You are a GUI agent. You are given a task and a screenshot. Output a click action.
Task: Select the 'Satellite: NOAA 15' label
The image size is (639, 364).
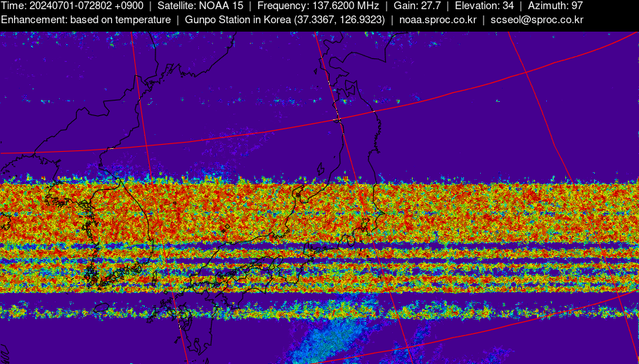coord(200,6)
